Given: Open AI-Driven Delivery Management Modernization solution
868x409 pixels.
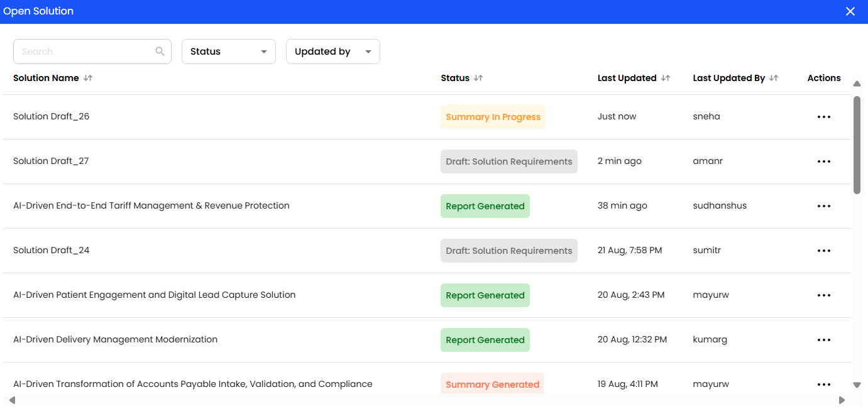Looking at the screenshot, I should click(115, 339).
